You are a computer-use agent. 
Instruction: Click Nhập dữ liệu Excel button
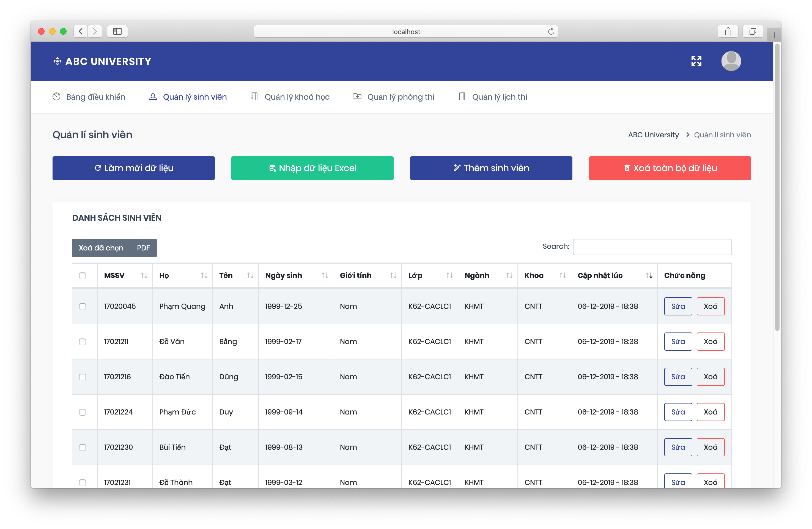tap(312, 168)
